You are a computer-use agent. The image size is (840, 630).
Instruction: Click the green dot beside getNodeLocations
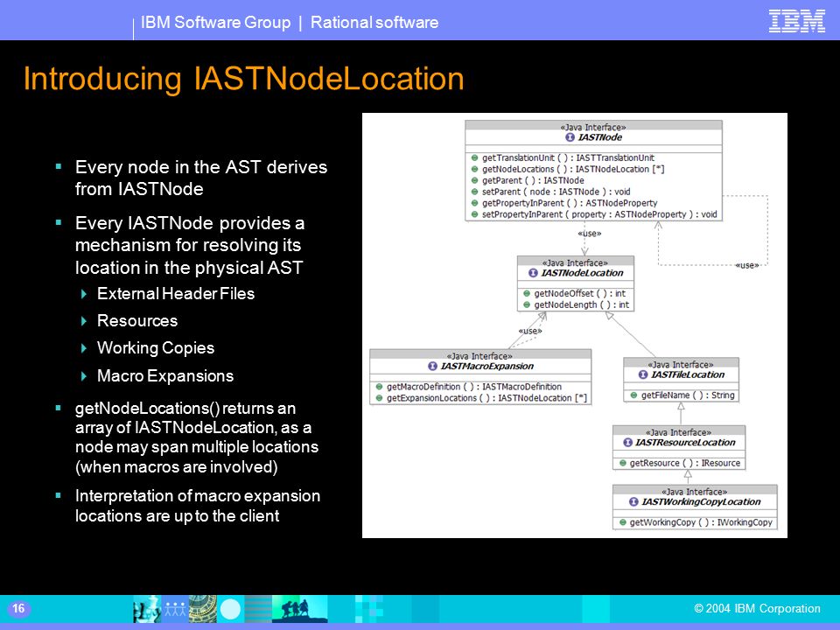[x=474, y=169]
